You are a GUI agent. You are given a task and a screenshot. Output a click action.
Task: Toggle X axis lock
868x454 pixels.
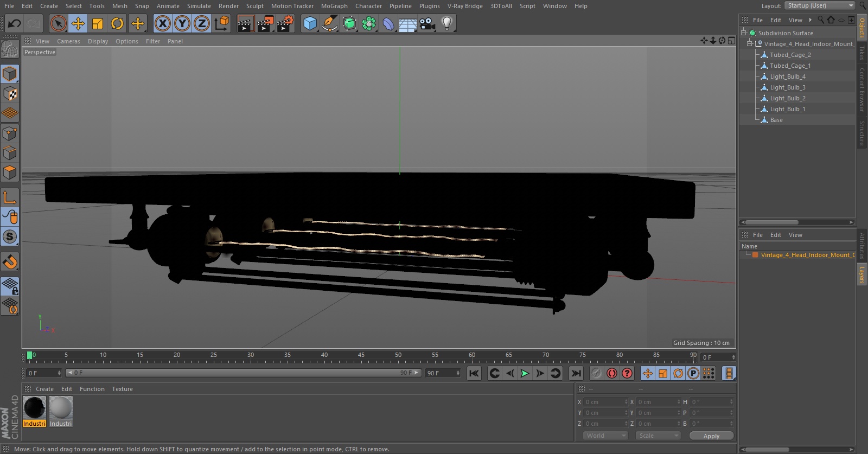[162, 23]
